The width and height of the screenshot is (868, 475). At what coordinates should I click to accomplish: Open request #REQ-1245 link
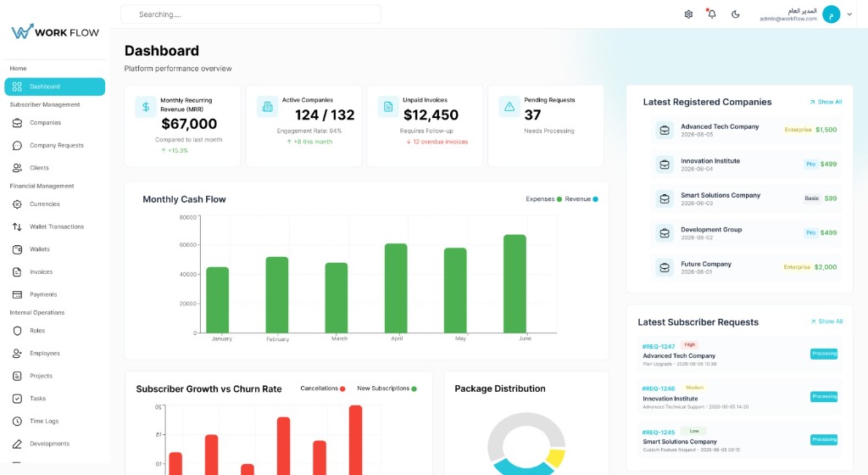pos(658,433)
